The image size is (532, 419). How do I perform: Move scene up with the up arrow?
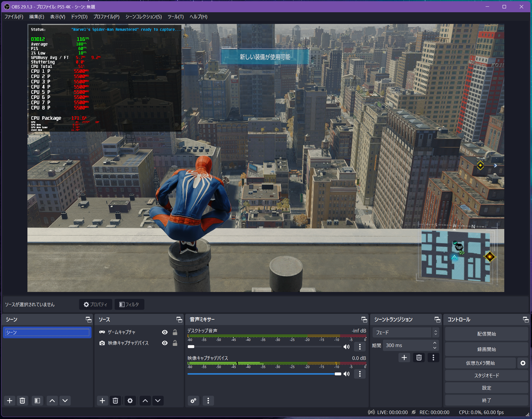coord(52,401)
